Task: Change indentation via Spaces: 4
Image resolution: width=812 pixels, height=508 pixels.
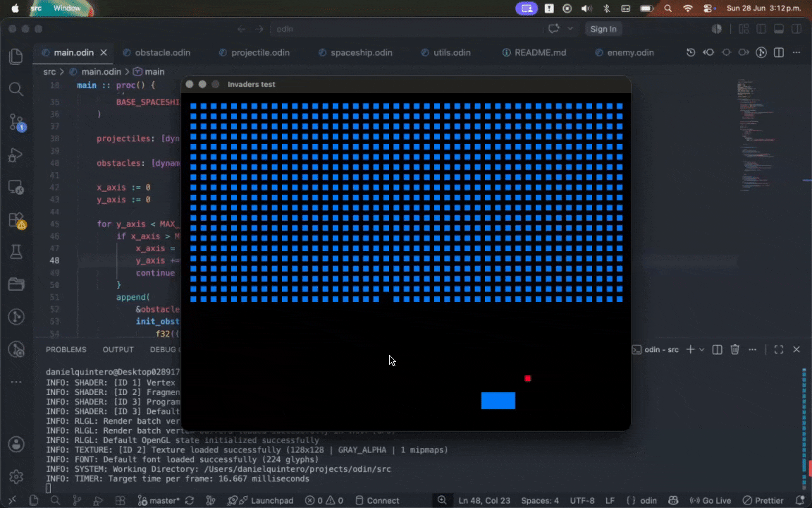Action: 540,500
